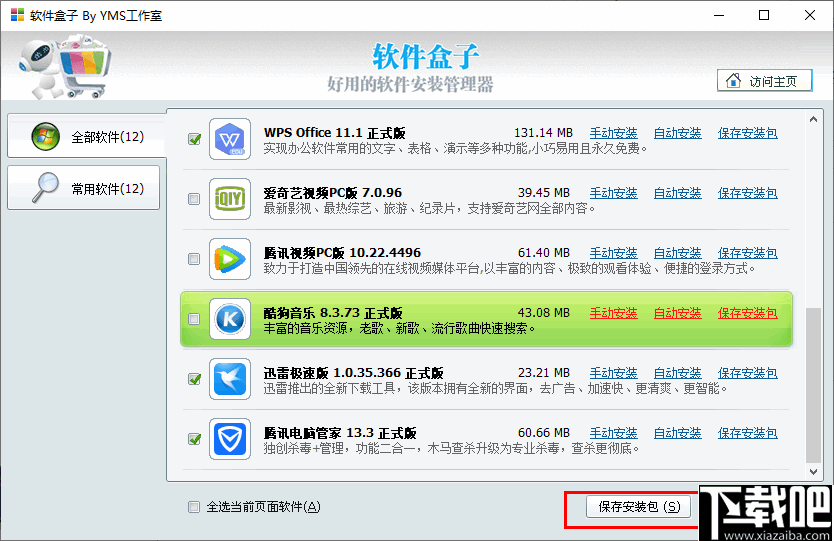Select the WPS Office 11.1 正式版 title
This screenshot has height=541, width=834.
[x=335, y=133]
